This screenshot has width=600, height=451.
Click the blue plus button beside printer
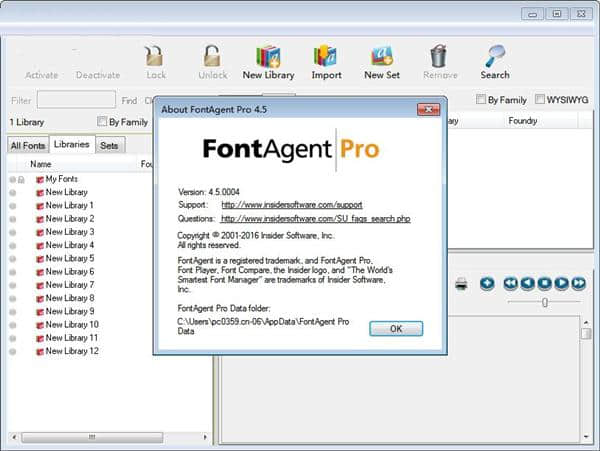487,284
